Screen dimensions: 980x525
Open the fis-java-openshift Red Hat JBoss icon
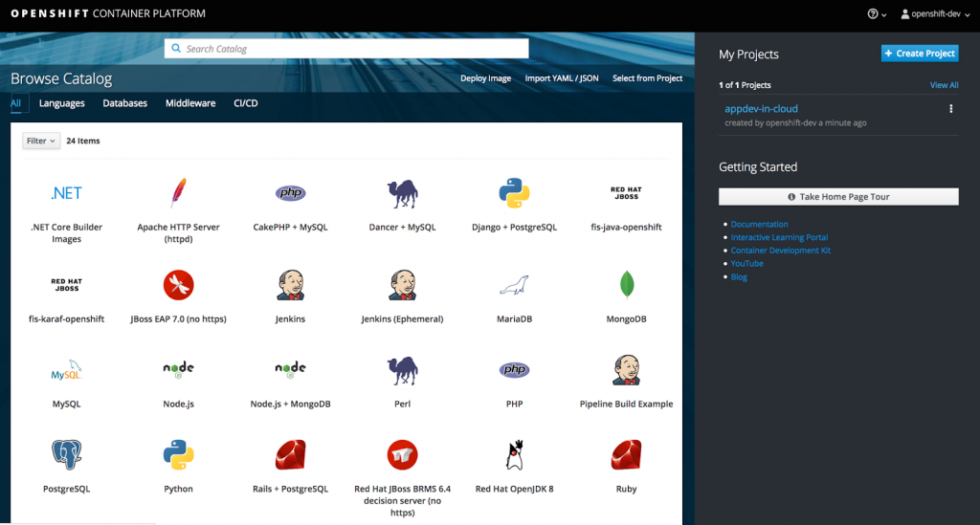click(x=626, y=193)
